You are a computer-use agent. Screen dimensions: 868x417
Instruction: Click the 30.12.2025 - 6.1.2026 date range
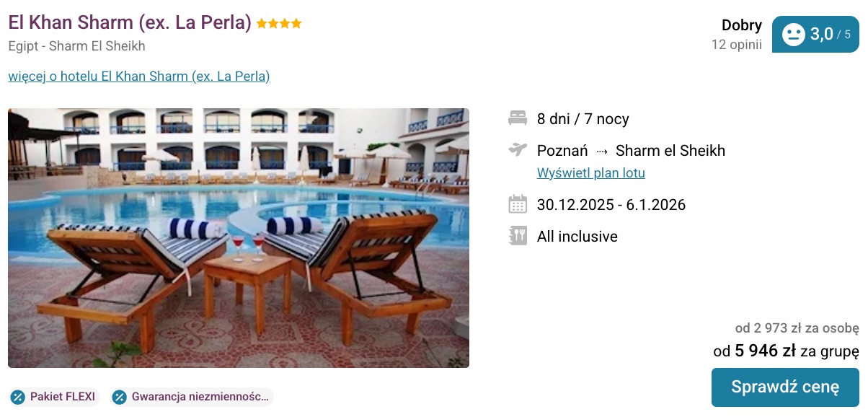pyautogui.click(x=611, y=204)
